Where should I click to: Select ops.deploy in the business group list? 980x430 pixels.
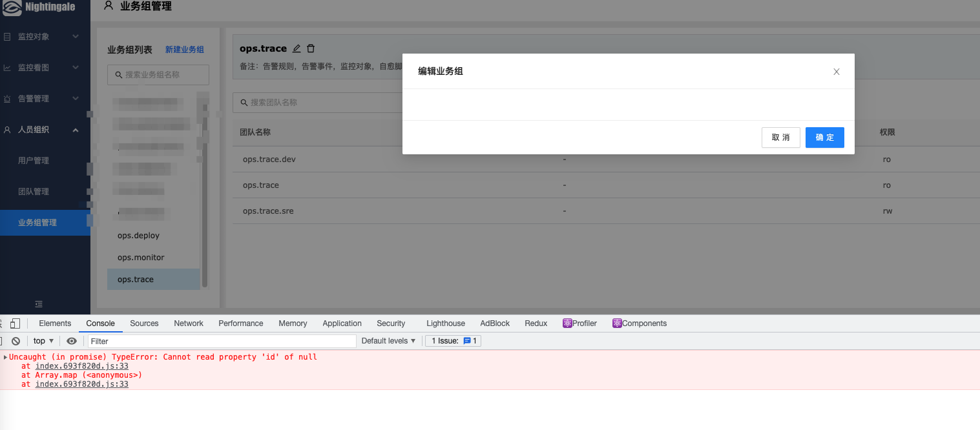[x=138, y=235]
